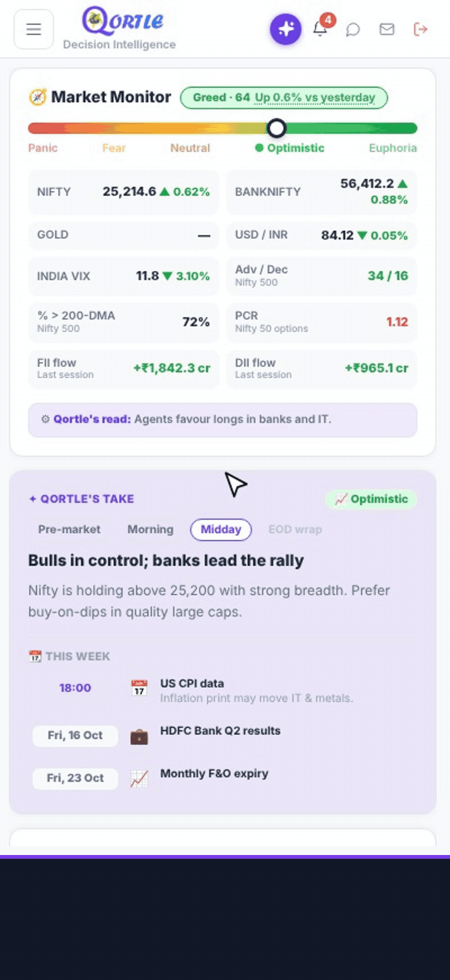Image resolution: width=450 pixels, height=980 pixels.
Task: Select the Pre-market tab
Action: coord(69,529)
